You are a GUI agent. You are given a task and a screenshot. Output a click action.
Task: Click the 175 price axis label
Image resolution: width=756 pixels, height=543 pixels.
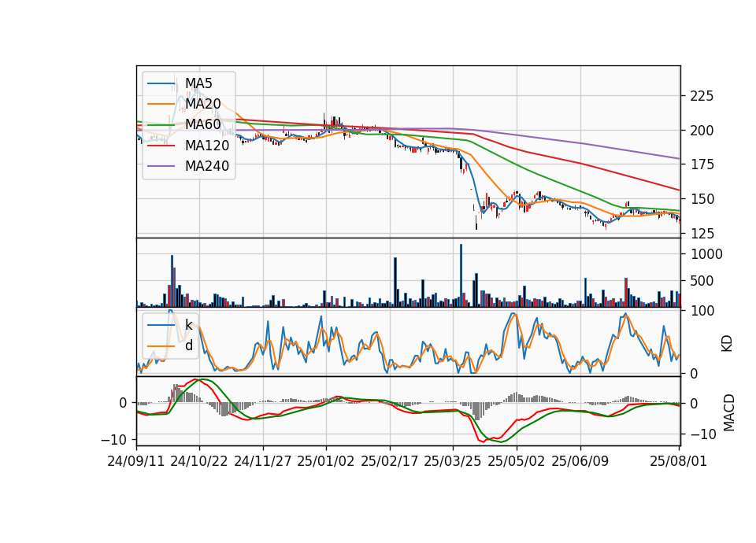702,164
